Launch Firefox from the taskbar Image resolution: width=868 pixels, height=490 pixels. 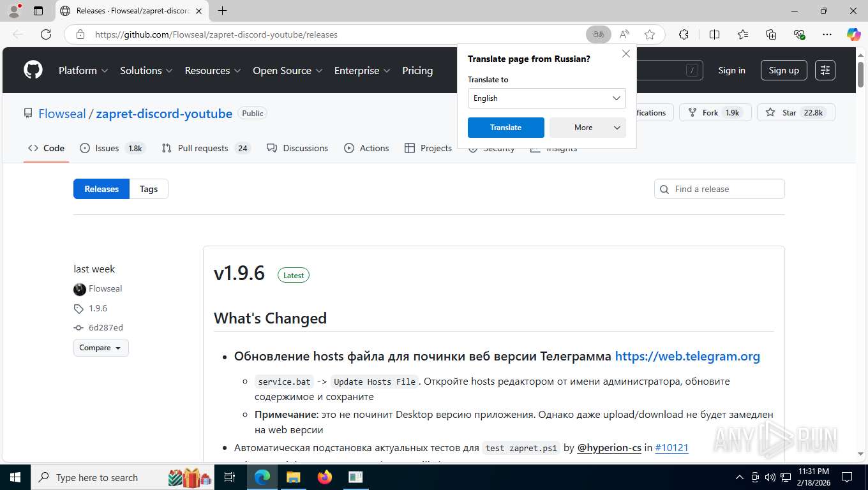325,477
